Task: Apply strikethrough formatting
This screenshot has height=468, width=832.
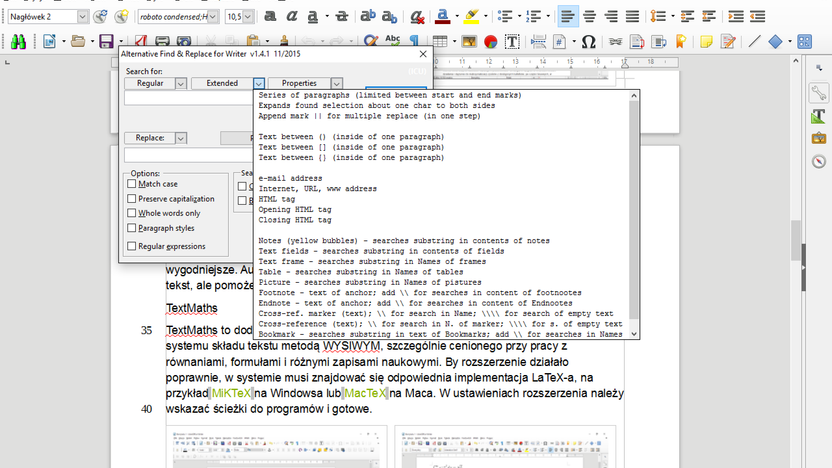Action: 342,16
